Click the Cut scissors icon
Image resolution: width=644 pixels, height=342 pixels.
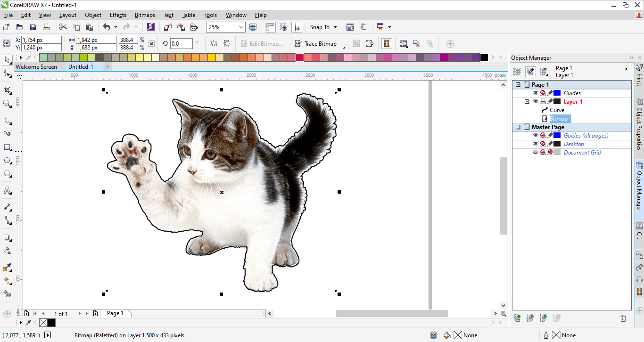click(x=63, y=27)
